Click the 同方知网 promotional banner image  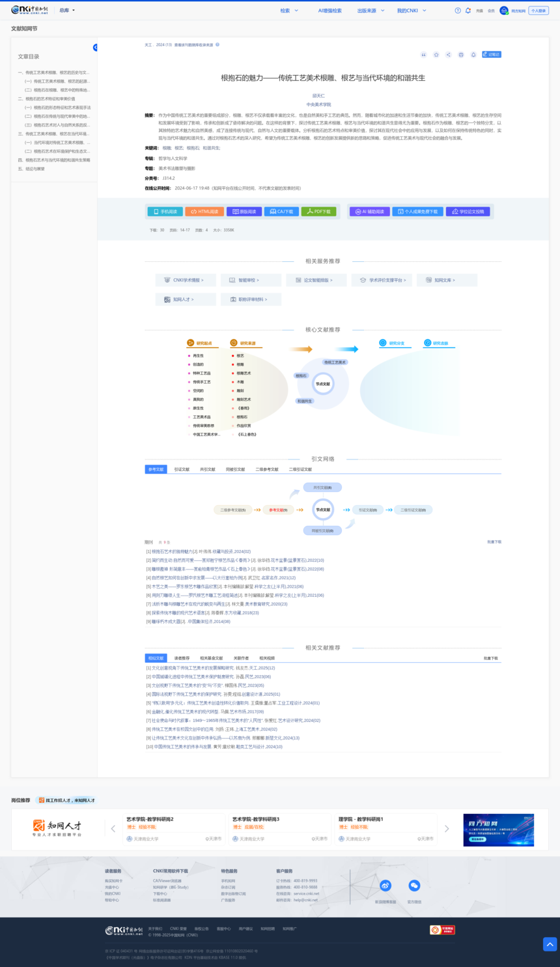click(498, 830)
